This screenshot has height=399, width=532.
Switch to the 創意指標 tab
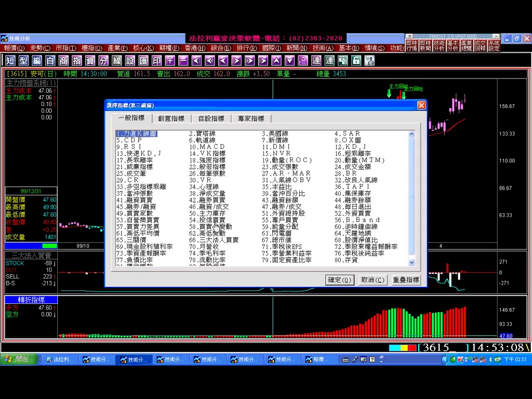coord(171,118)
